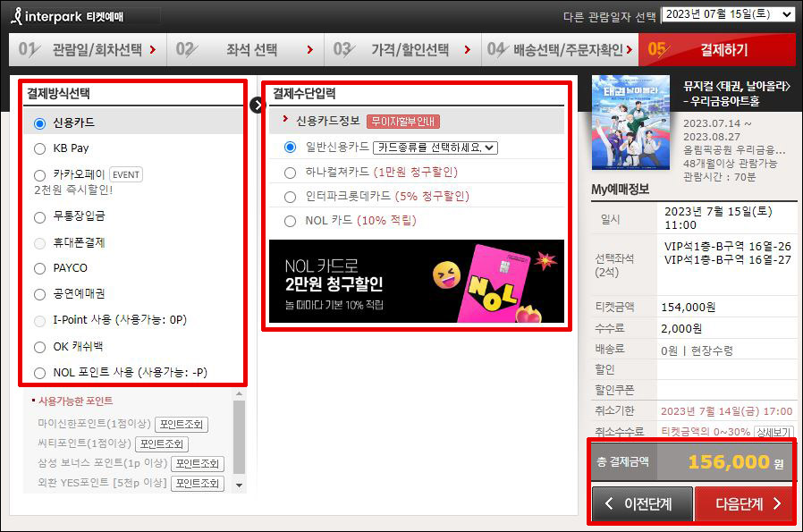Viewport: 803px width, 532px height.
Task: Click the 156,000 total payment amount
Action: coord(730,462)
